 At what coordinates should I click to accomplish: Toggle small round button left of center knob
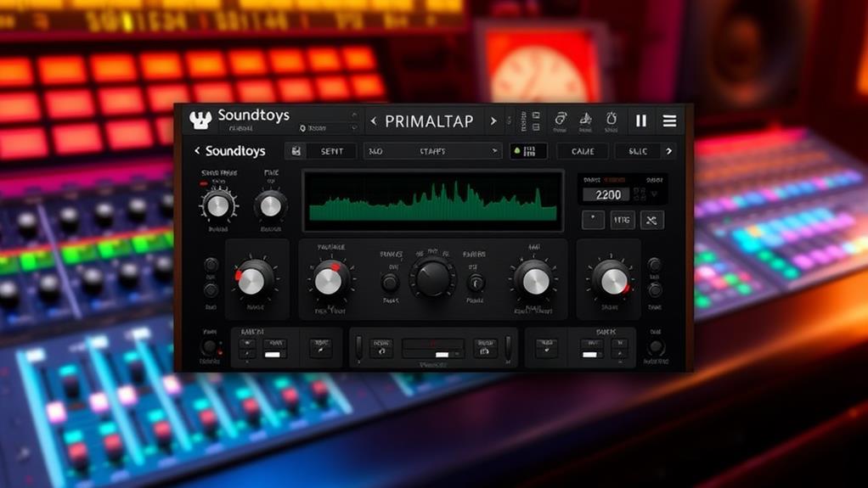(x=391, y=283)
